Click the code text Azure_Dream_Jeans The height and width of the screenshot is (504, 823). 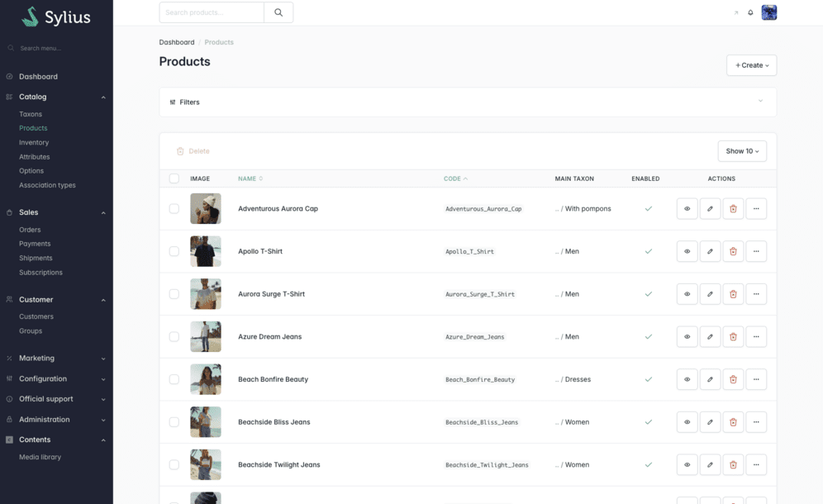coord(475,337)
